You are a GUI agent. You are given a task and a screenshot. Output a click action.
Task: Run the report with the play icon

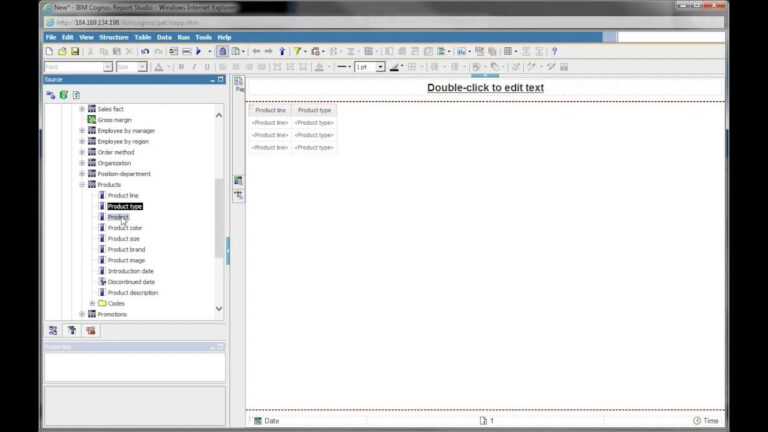199,51
